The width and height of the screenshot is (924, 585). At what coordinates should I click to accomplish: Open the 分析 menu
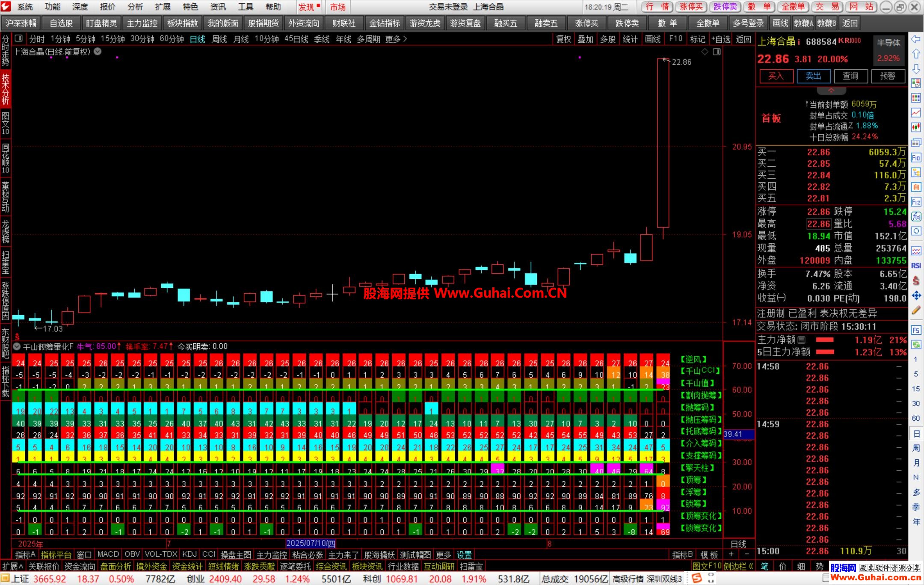pos(135,7)
